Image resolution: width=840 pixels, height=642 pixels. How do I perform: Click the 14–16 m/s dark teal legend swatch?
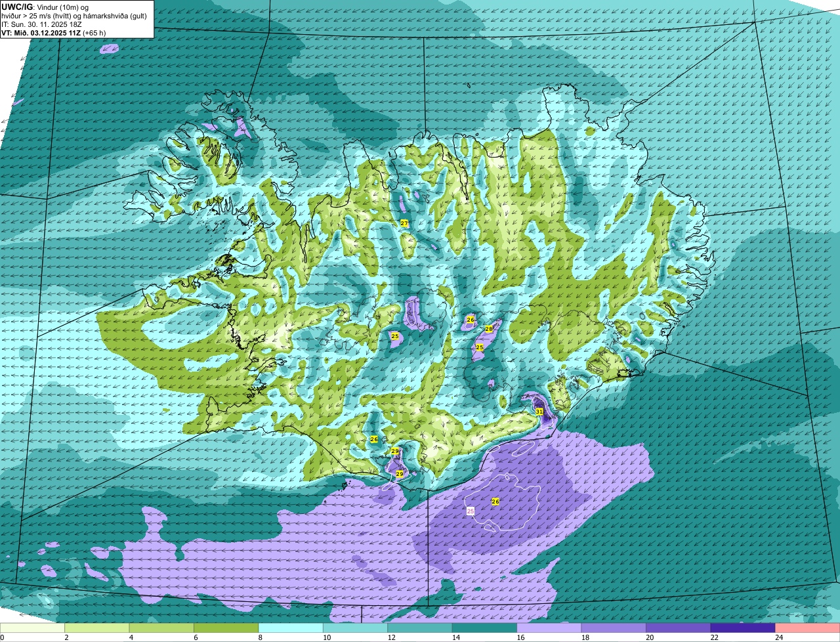[485, 628]
